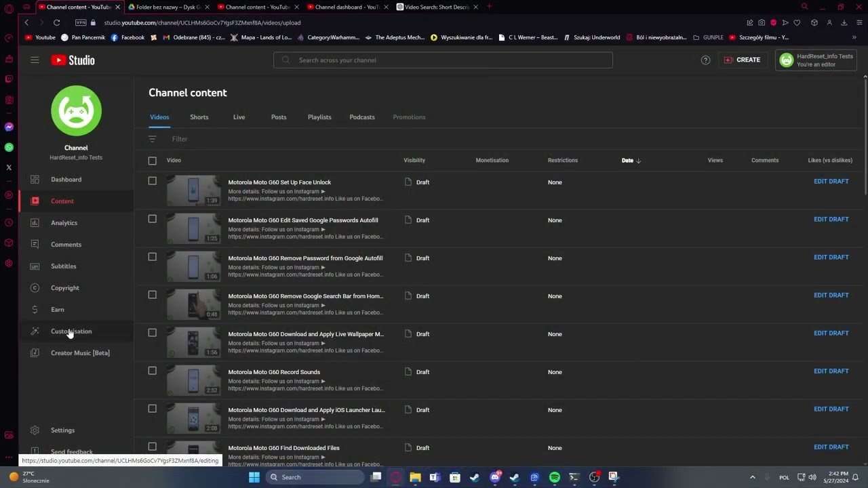
Task: Click the Settings gear icon in sidebar
Action: (35, 430)
